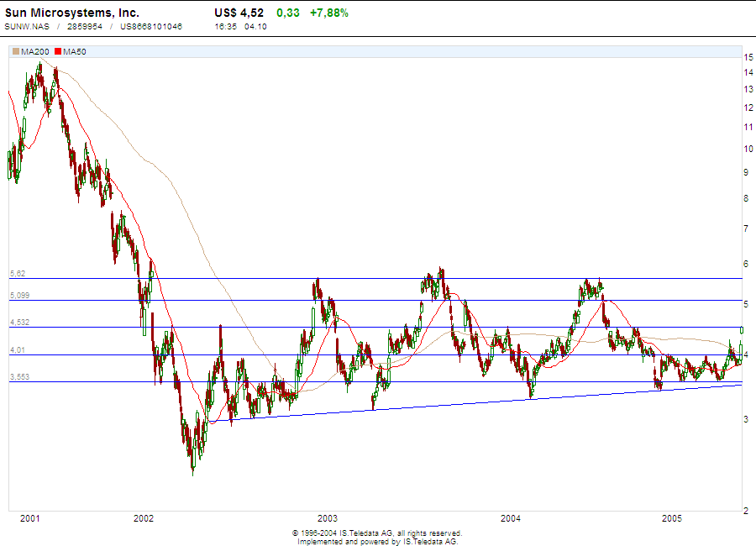The image size is (756, 546).
Task: Click the 3,553 support level label
Action: coord(20,376)
